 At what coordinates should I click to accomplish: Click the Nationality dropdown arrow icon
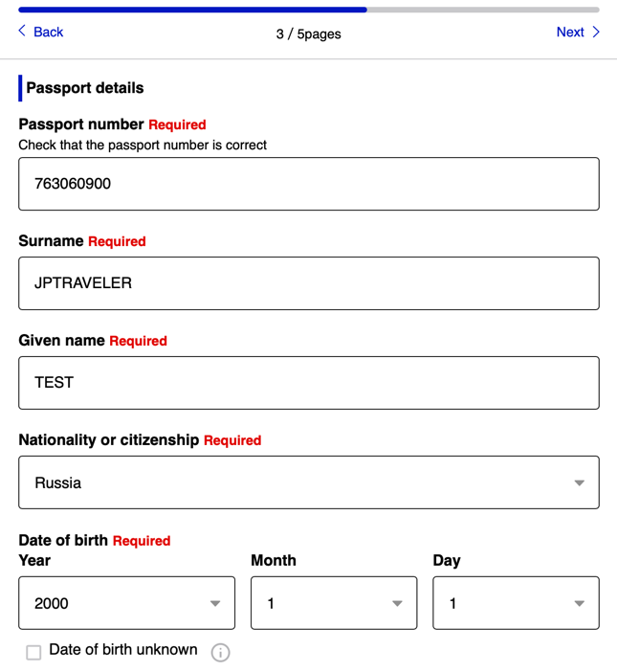[x=579, y=483]
